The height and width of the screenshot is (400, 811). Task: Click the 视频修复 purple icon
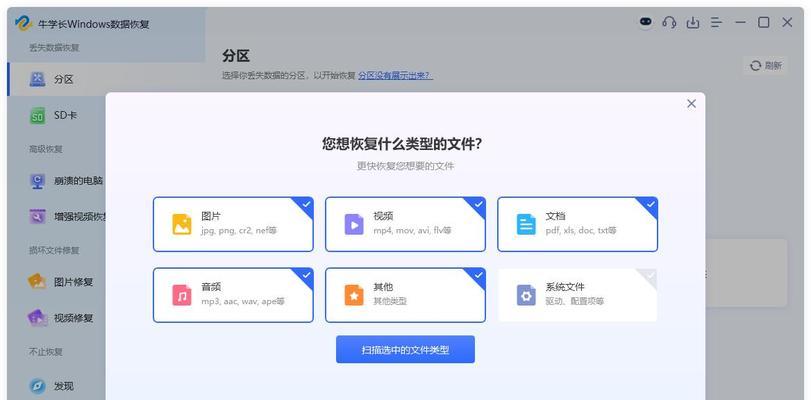pos(37,318)
